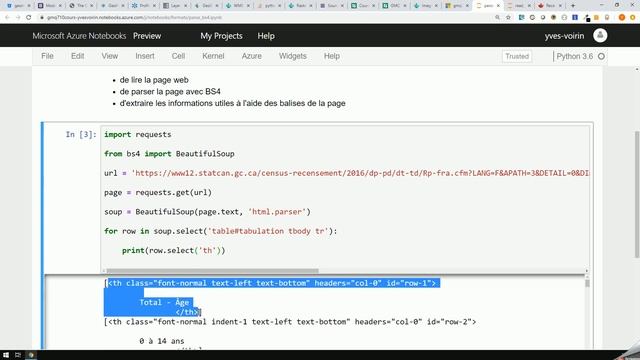Click the yellow circle icon at toolbar far right
This screenshot has height=360, width=640.
click(633, 18)
